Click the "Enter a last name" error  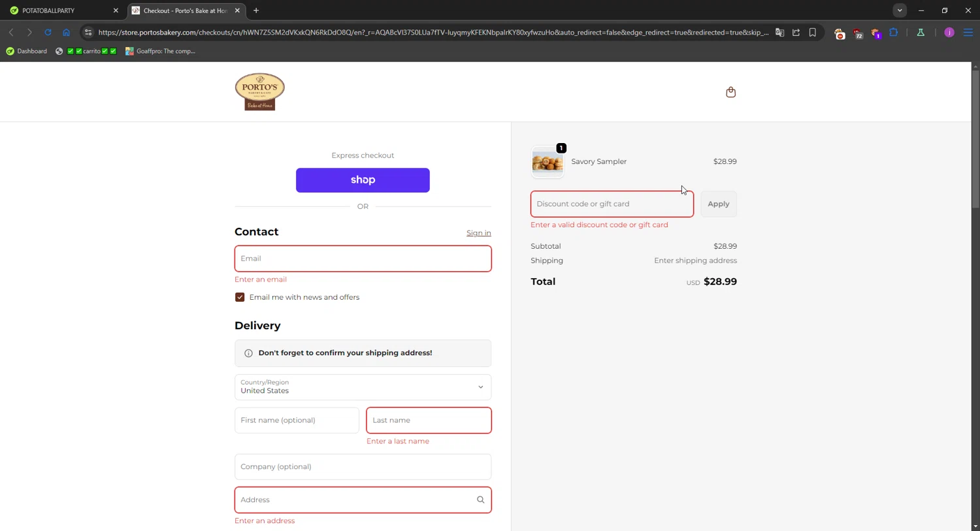[398, 442]
